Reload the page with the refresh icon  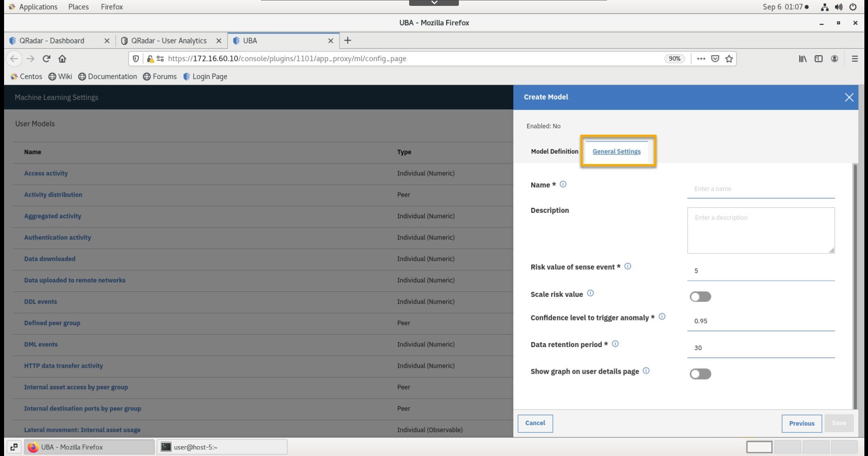pyautogui.click(x=46, y=59)
